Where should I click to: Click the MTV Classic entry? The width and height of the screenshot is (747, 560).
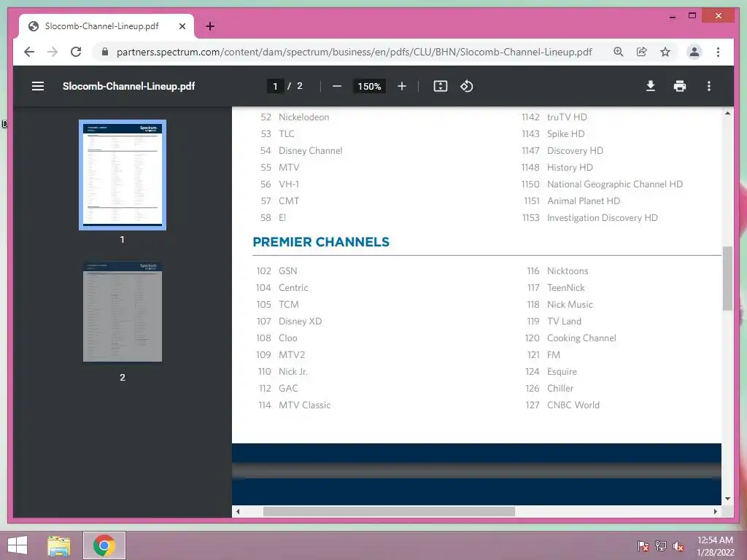(304, 405)
